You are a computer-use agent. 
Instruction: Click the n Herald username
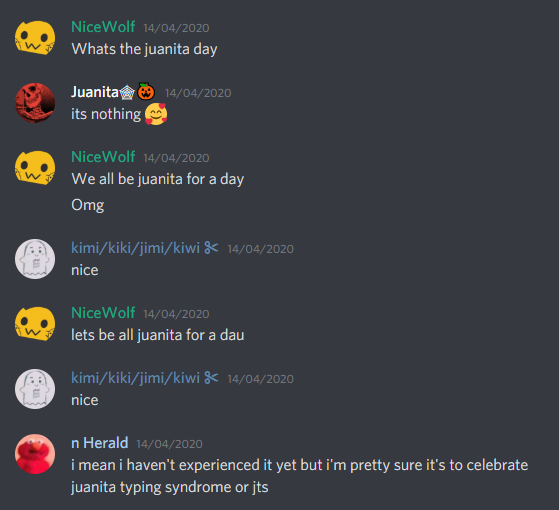[x=99, y=443]
